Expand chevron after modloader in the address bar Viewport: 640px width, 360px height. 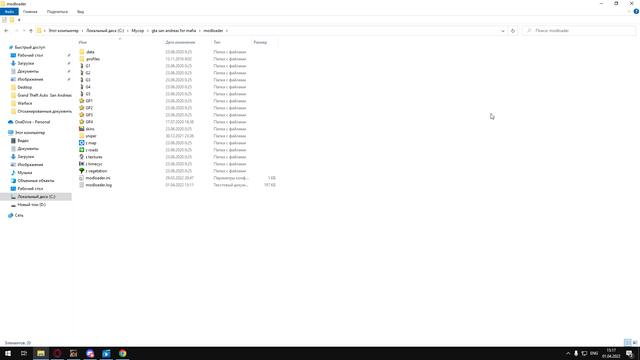(x=227, y=31)
